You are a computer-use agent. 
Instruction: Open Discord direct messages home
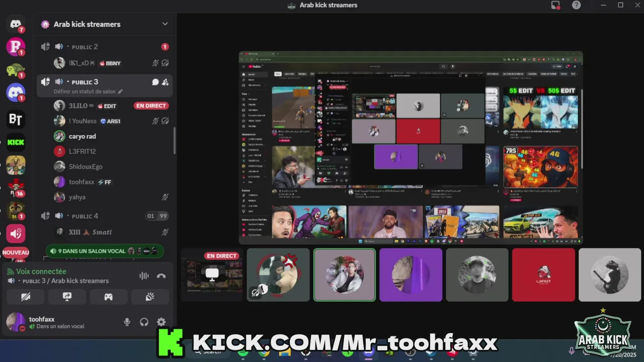coord(16,24)
